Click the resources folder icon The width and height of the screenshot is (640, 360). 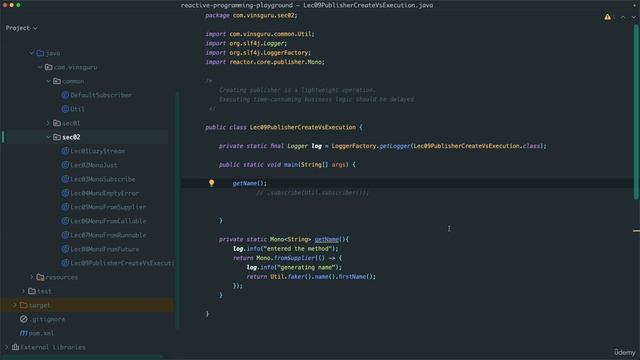[40, 277]
